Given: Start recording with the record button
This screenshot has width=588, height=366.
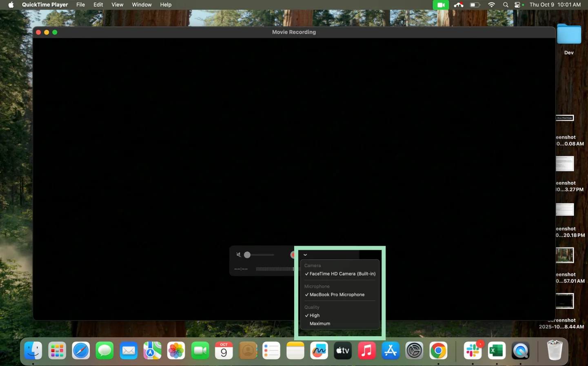Looking at the screenshot, I should click(293, 255).
